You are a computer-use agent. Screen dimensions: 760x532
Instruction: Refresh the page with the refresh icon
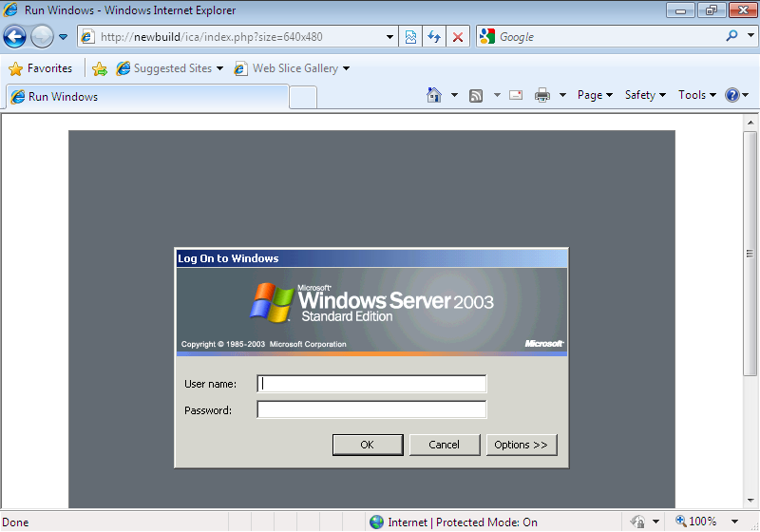(x=434, y=37)
